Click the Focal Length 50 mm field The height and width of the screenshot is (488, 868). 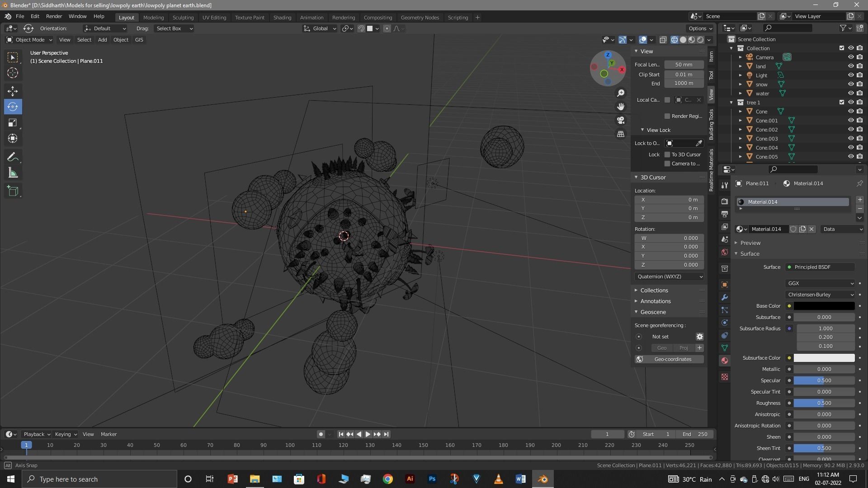click(x=684, y=65)
